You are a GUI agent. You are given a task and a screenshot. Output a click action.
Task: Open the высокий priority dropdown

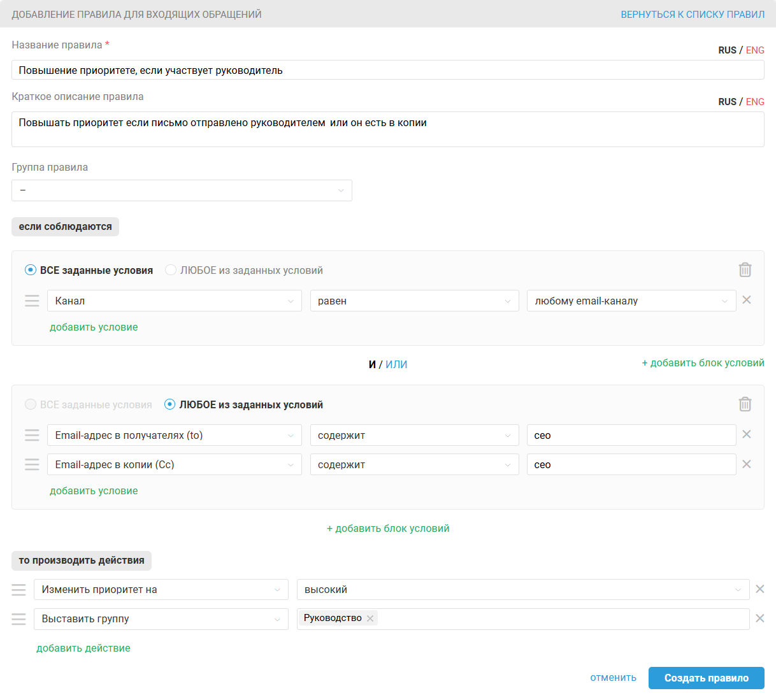click(x=522, y=590)
